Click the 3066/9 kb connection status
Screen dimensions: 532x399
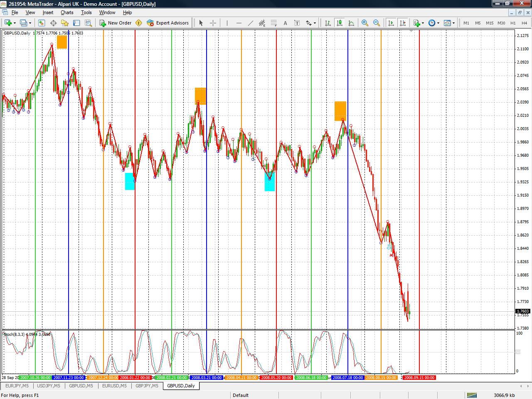point(504,395)
